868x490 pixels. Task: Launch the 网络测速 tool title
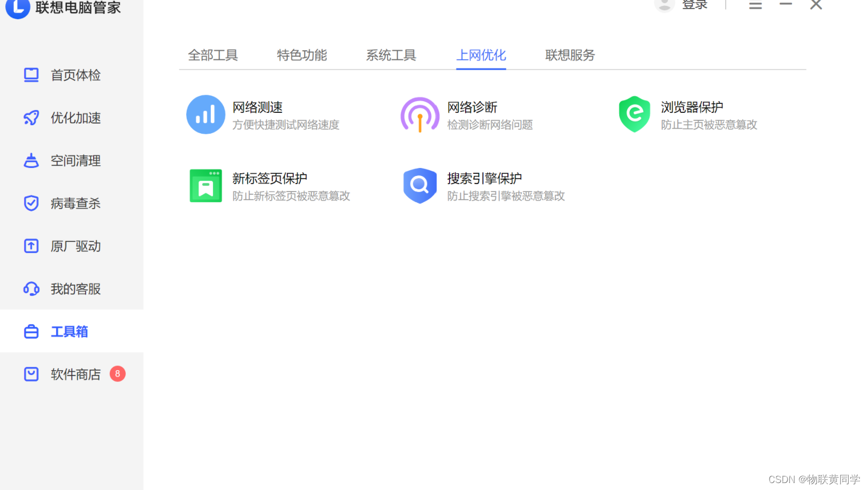click(x=257, y=108)
